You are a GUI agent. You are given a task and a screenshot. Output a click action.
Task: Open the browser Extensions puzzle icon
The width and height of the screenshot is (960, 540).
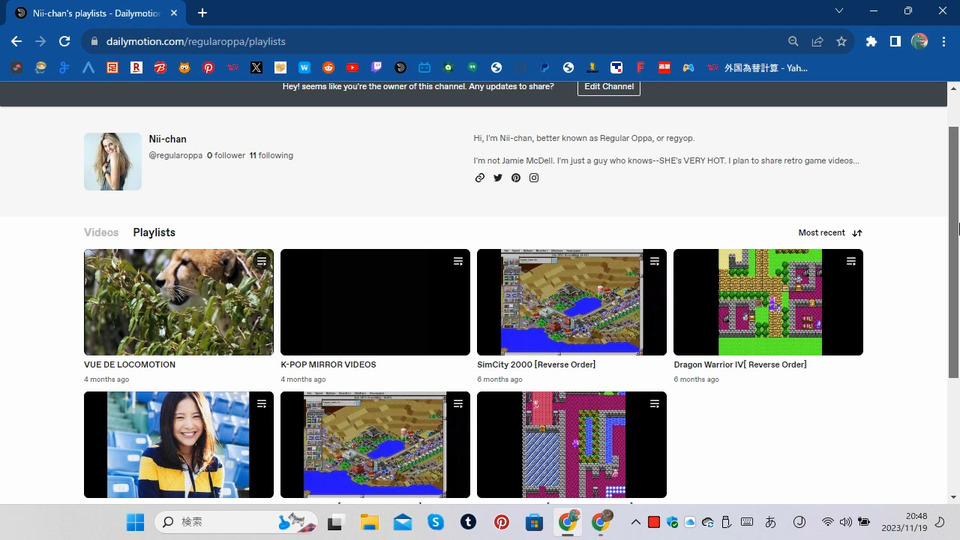871,42
